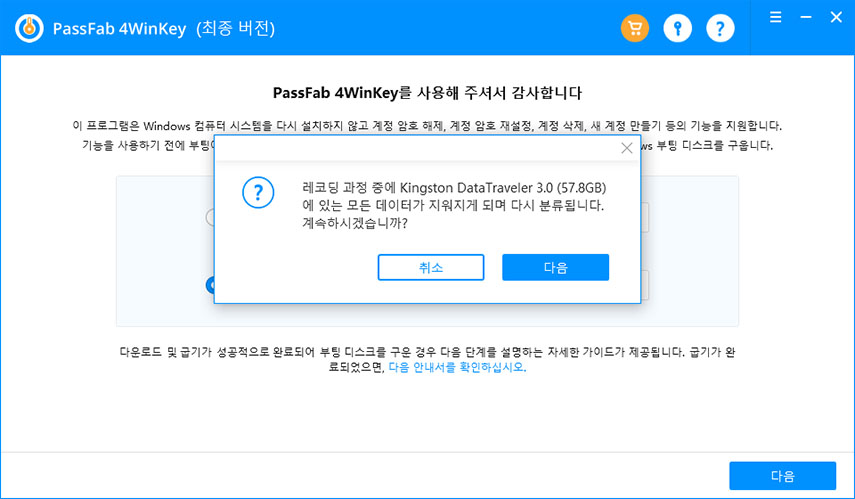
Task: Click the PassFab 4WinKey logo icon
Action: [29, 28]
